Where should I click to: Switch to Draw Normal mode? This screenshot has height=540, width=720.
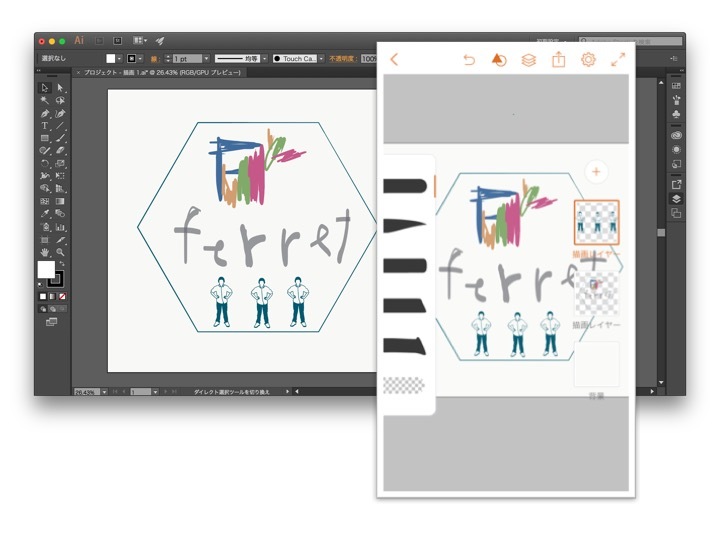(x=43, y=309)
